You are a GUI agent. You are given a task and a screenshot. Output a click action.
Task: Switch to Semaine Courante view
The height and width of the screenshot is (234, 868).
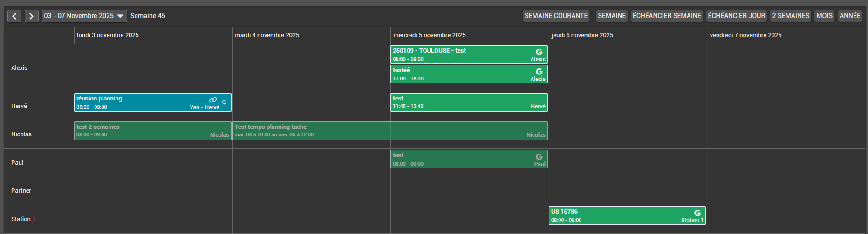[556, 16]
